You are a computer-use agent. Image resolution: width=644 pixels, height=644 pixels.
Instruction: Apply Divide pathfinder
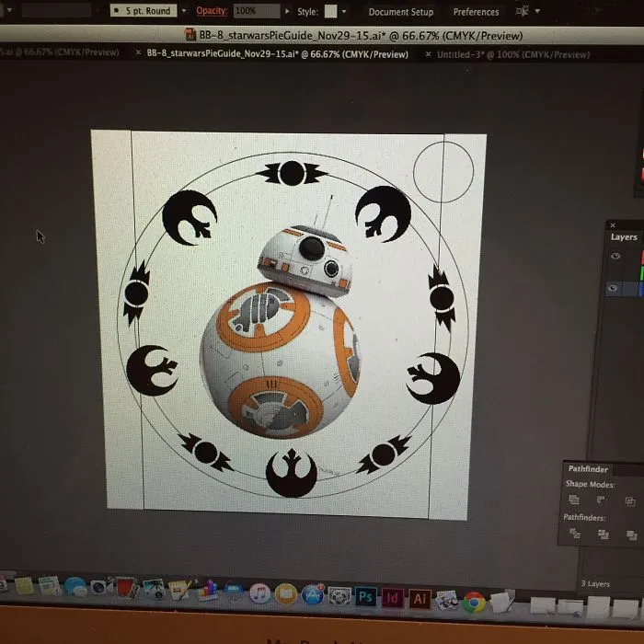(575, 533)
